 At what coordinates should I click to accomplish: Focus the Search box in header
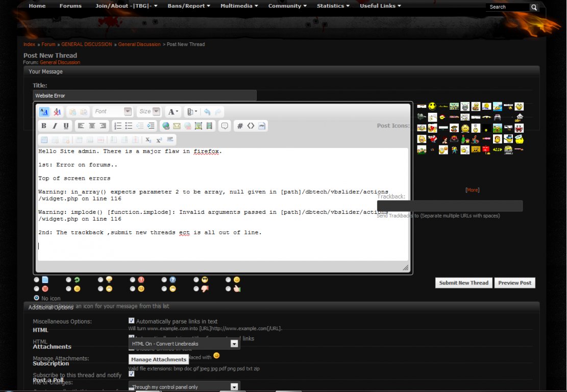click(x=508, y=7)
